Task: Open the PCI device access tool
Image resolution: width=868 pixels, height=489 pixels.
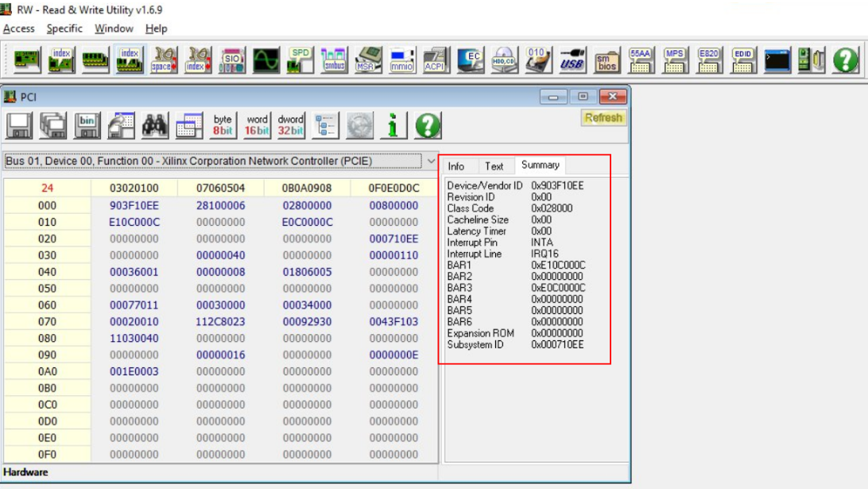Action: 26,60
